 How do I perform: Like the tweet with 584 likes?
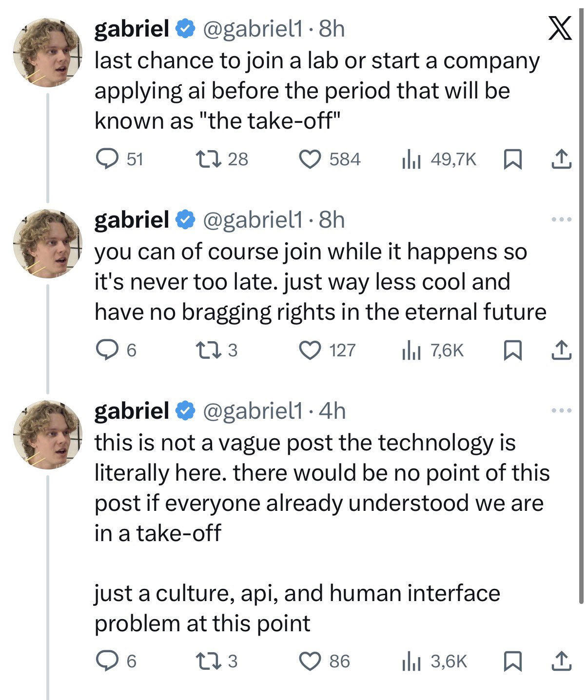310,159
